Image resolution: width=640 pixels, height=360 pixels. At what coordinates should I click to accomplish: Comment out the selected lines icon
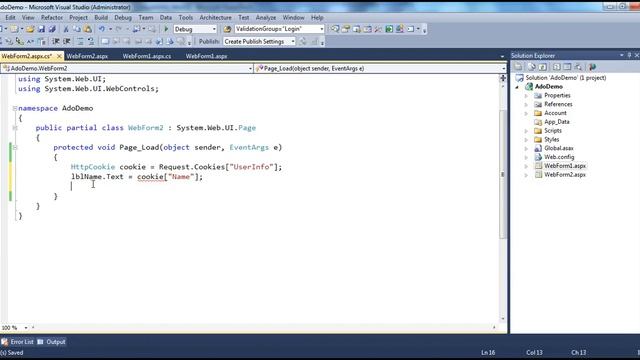click(80, 41)
